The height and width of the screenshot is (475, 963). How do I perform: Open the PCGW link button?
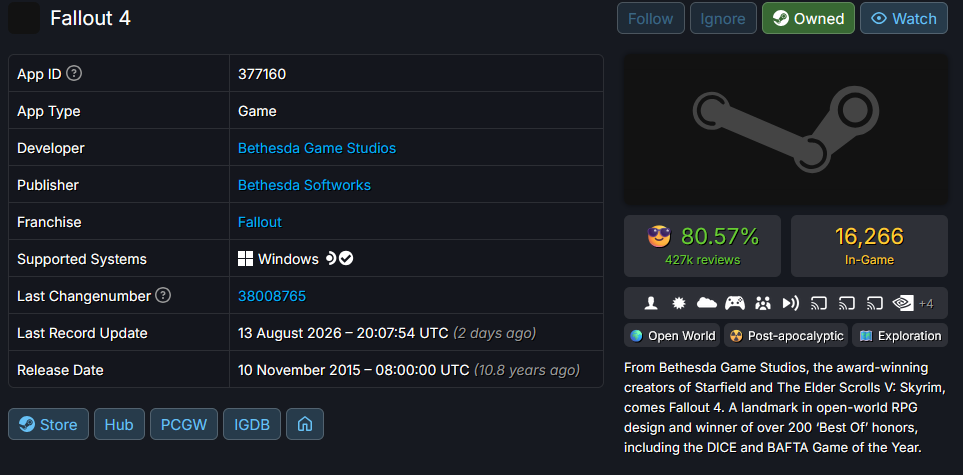click(184, 424)
